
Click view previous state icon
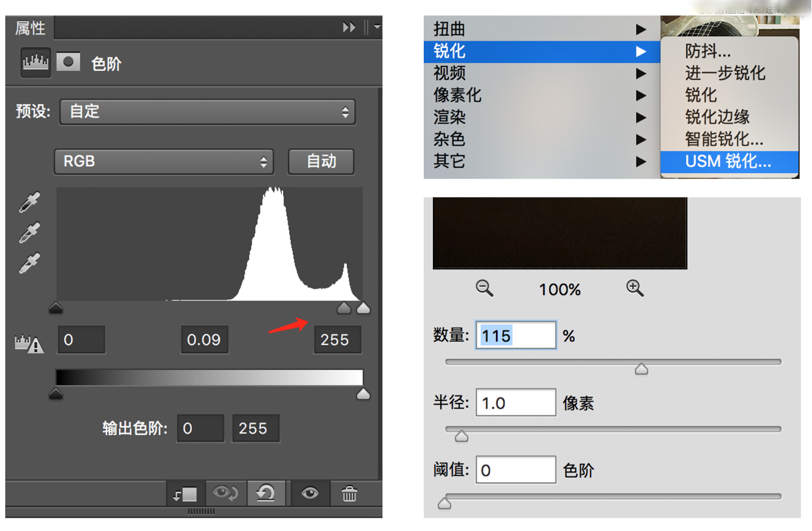point(225,493)
